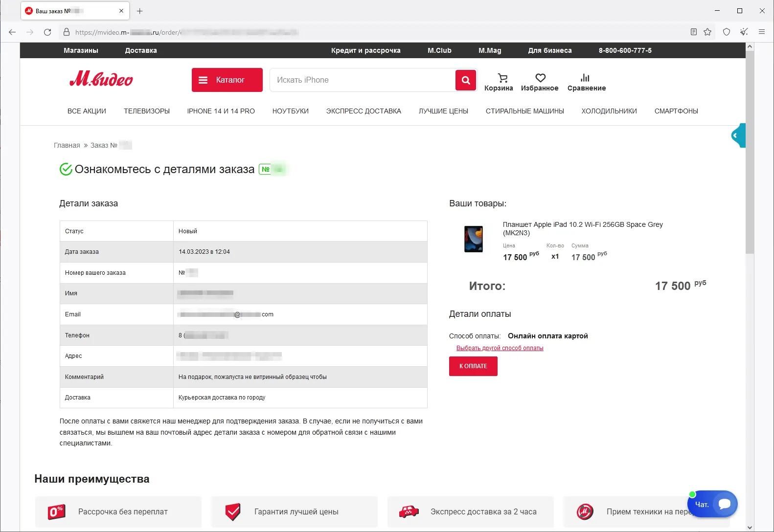
Task: Open the НОУТБУКИ category menu item
Action: (290, 111)
